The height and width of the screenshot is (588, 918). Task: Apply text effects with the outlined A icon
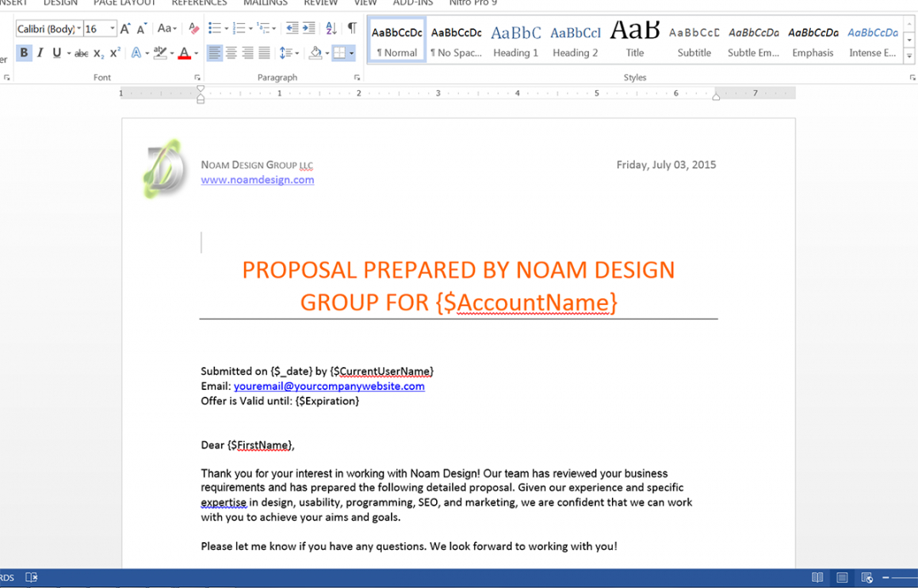coord(136,54)
